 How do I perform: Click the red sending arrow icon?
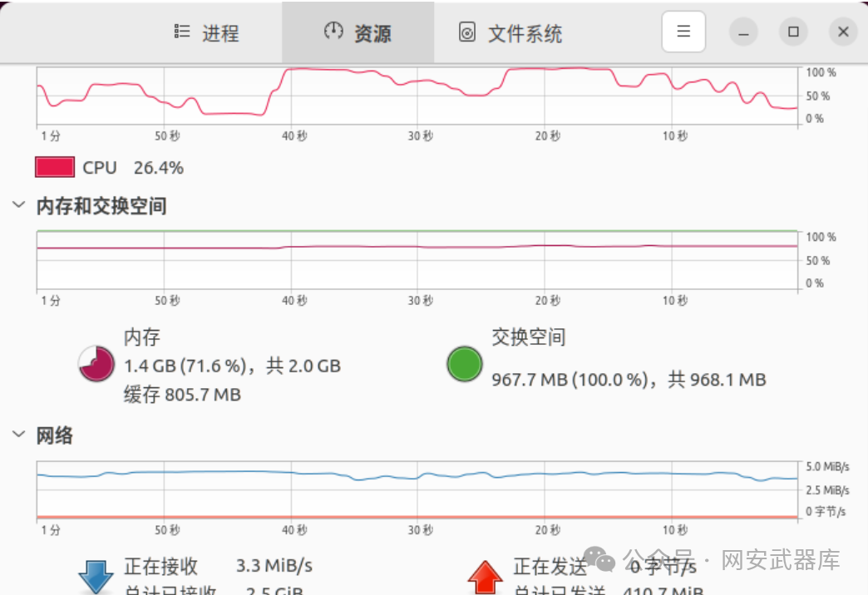click(x=485, y=578)
